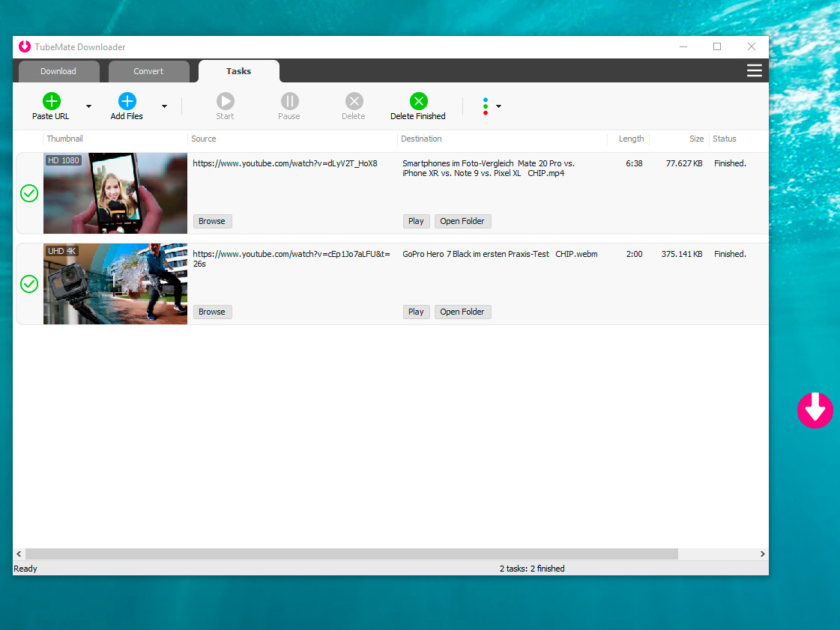Click the three-dot options icon
The width and height of the screenshot is (840, 630).
[484, 106]
